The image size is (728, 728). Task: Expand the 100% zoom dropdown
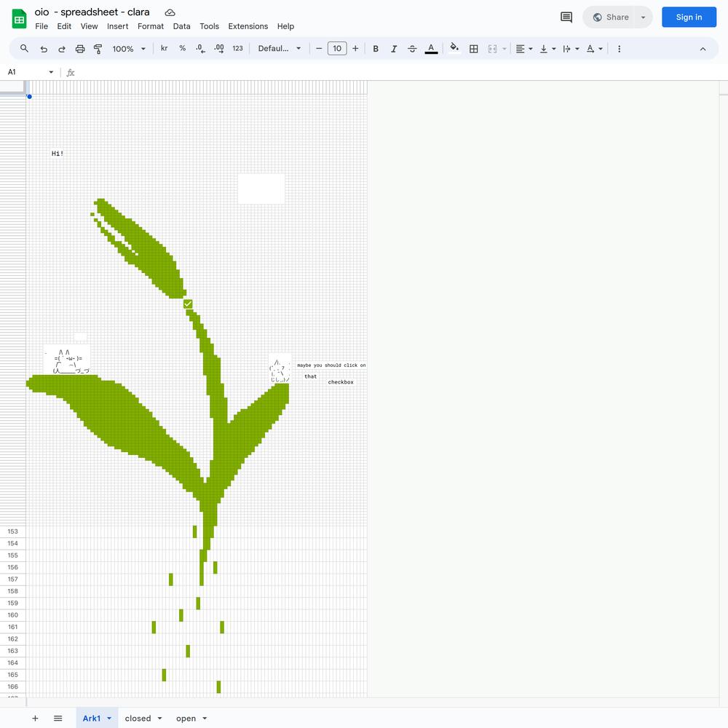coord(129,49)
